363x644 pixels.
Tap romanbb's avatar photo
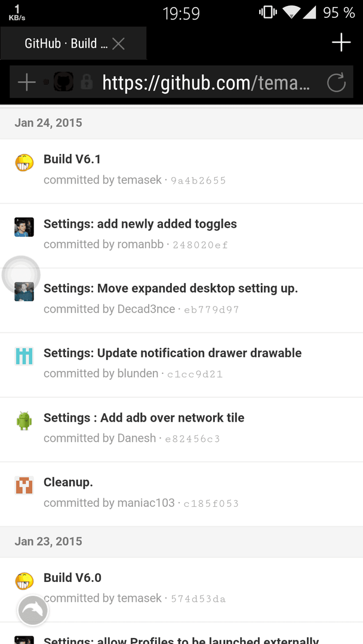[x=24, y=227]
